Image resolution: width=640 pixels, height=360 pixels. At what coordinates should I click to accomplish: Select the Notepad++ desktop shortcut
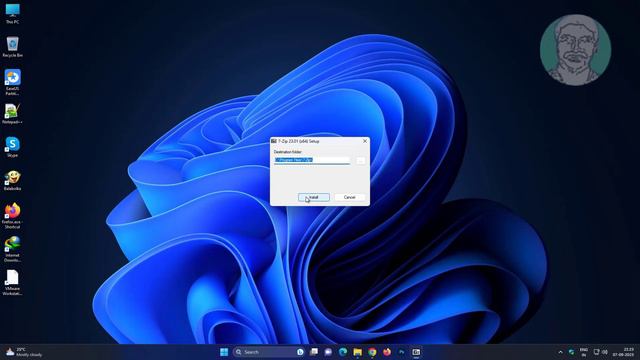click(x=12, y=114)
